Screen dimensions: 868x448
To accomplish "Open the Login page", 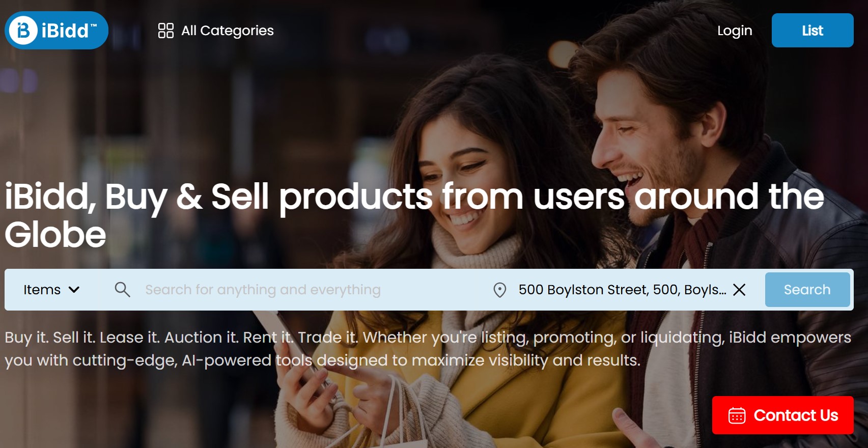I will tap(734, 31).
